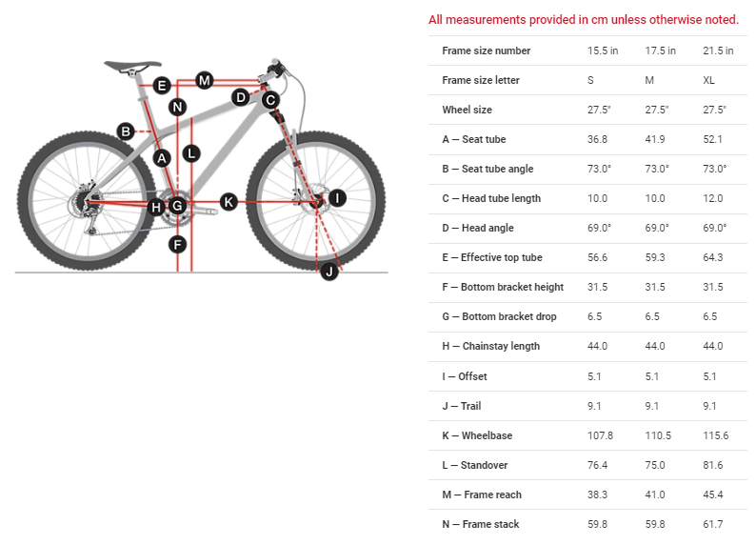
Task: Click the M frame reach marker
Action: pos(204,80)
